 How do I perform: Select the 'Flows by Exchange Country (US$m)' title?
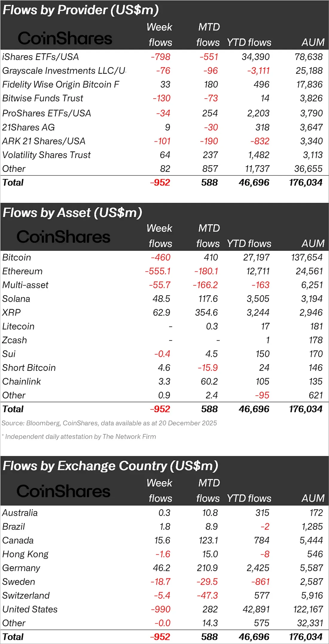click(110, 466)
